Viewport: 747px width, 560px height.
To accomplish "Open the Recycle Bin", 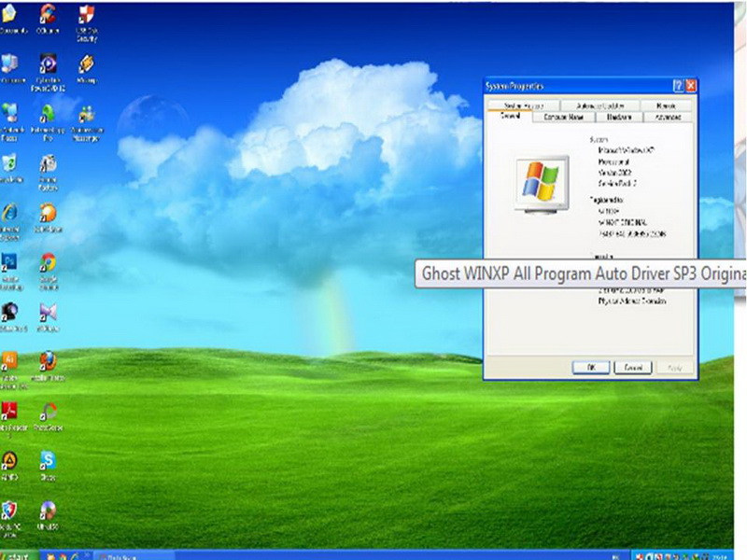I will [9, 162].
